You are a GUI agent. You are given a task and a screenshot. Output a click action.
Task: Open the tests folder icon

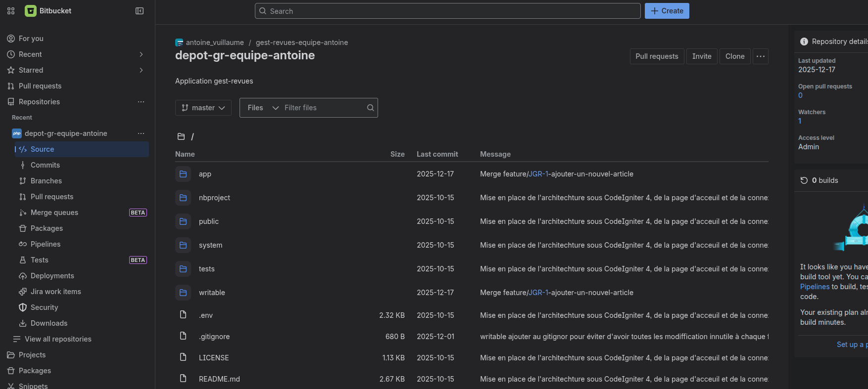point(183,269)
